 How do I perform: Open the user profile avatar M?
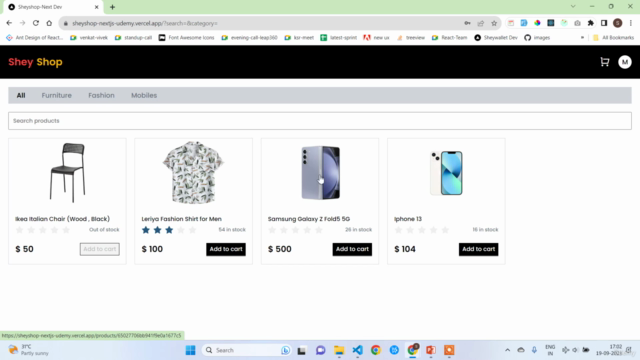click(x=624, y=62)
